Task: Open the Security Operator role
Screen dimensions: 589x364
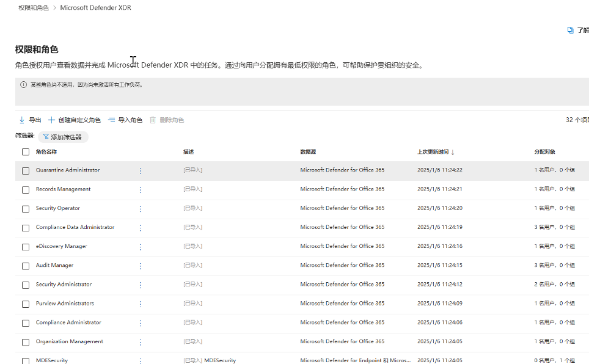Action: click(58, 208)
